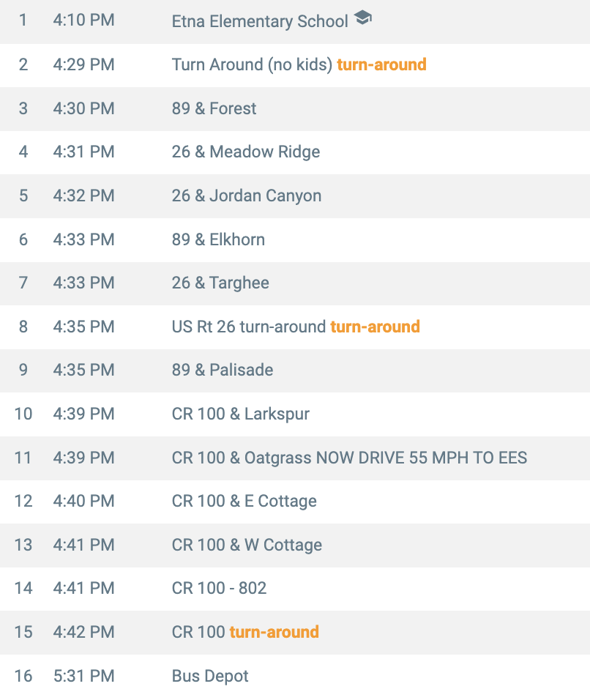Open the 26 & Meadow Ridge stop
The height and width of the screenshot is (700, 590).
[x=245, y=152]
